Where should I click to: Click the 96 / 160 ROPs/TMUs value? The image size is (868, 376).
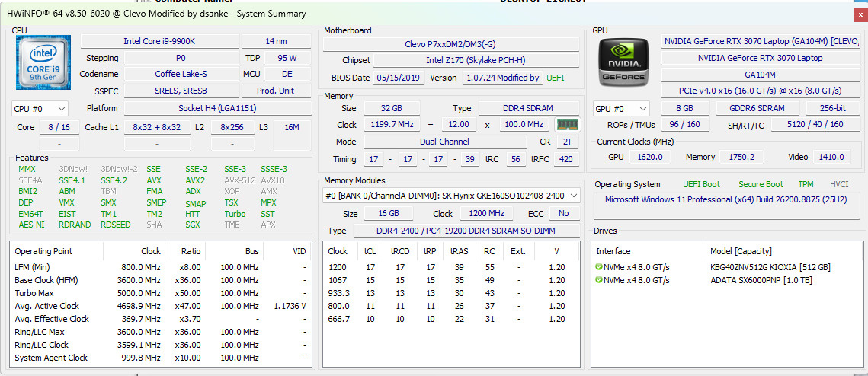coord(685,125)
